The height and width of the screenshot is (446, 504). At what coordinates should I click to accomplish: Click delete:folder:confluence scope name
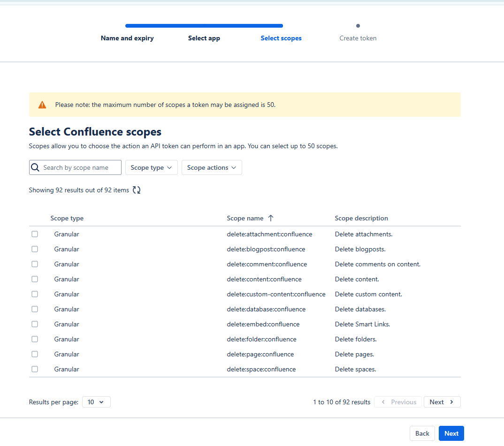pos(262,340)
